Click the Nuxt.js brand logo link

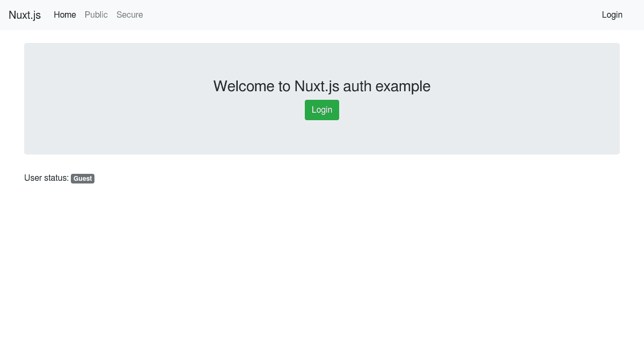(25, 15)
